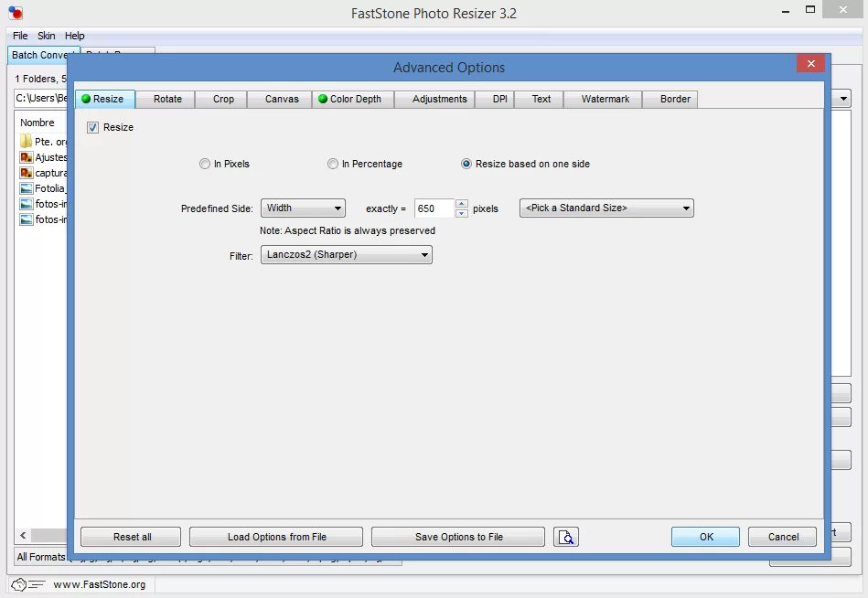Click www.FastStone.org link in status bar
868x598 pixels.
99,584
